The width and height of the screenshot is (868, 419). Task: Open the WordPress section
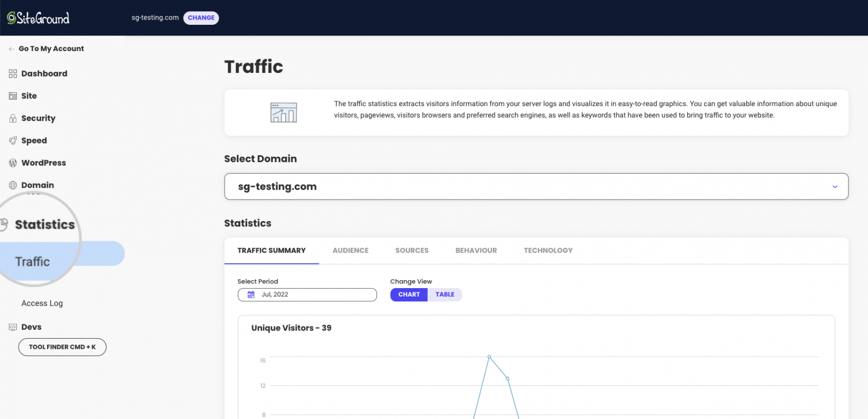pyautogui.click(x=44, y=163)
